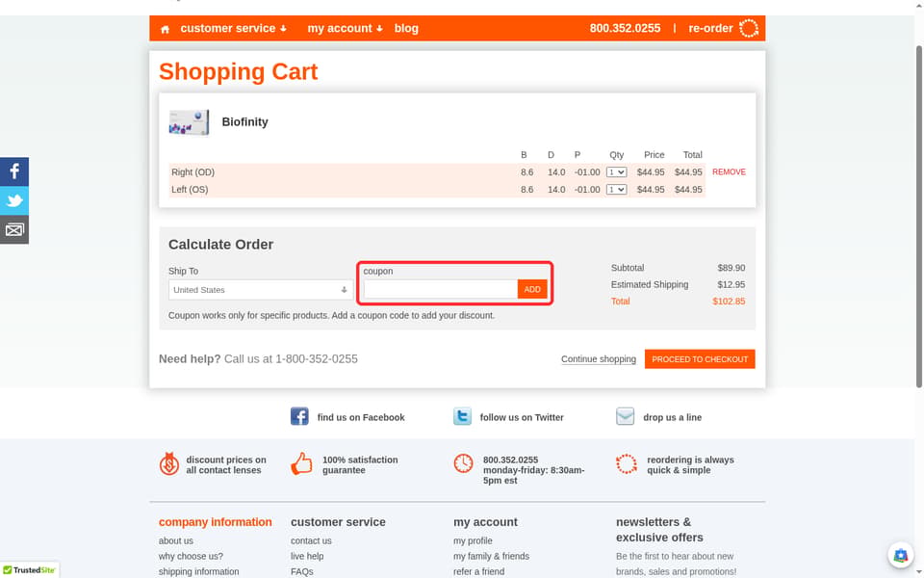Open the customer service menu

[233, 28]
